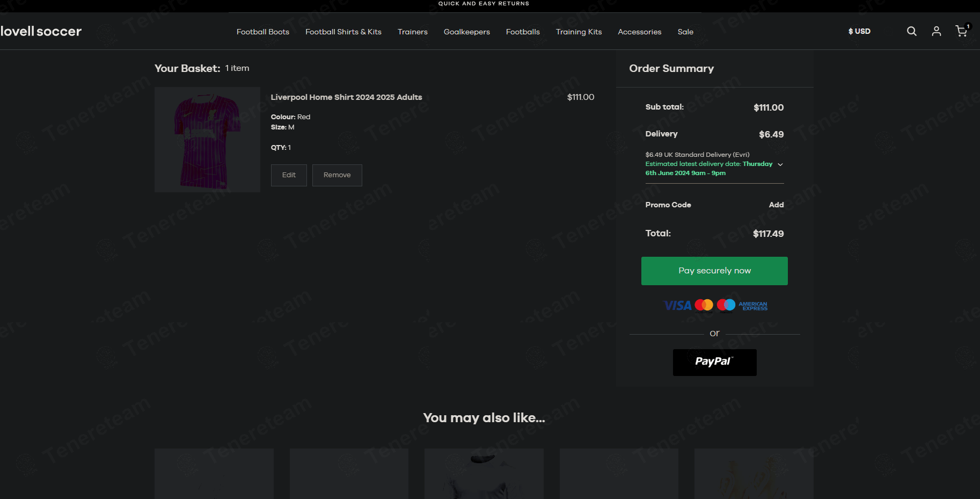
Task: Click the Order Summary heading
Action: (671, 68)
